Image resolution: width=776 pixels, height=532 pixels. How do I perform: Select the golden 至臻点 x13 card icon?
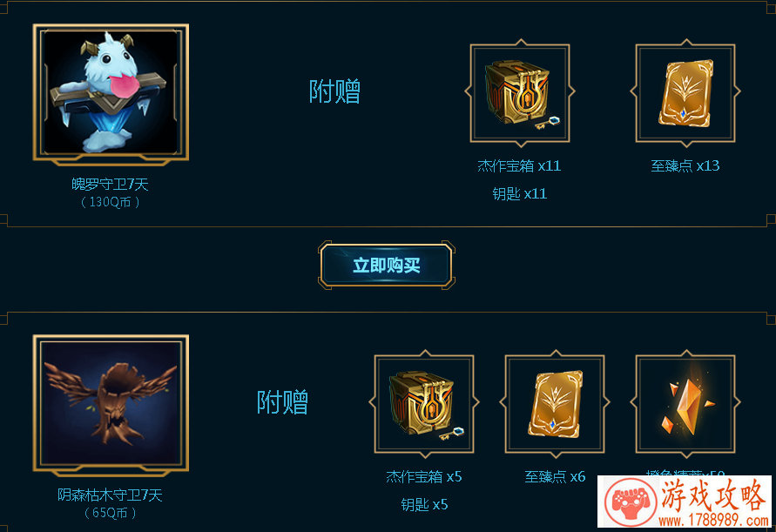[x=685, y=93]
